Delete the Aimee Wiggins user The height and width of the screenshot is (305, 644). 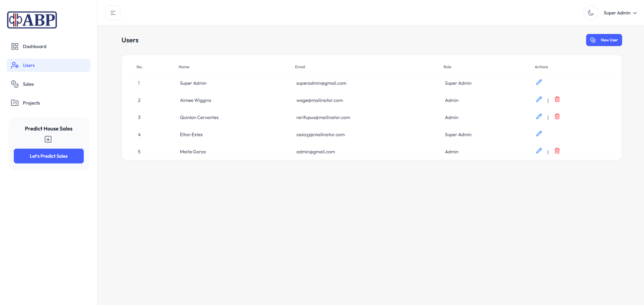(557, 100)
